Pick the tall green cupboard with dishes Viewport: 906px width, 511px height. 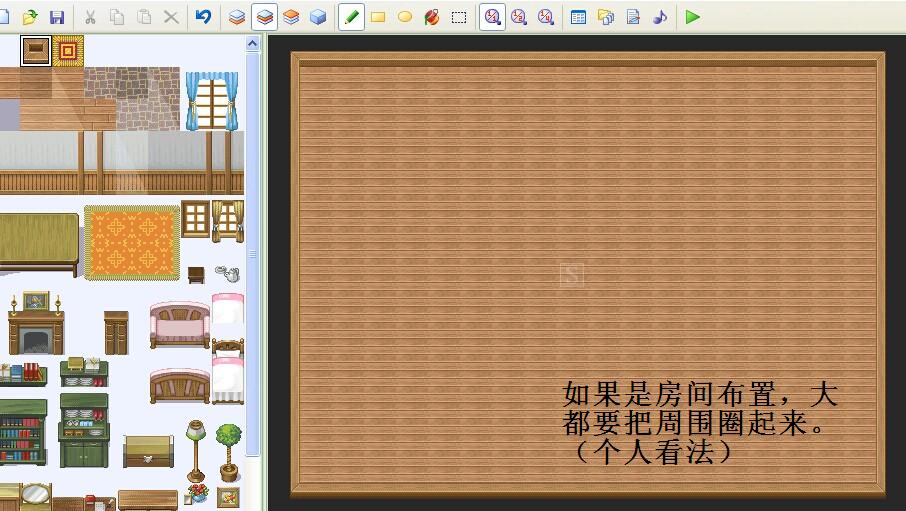[84, 431]
